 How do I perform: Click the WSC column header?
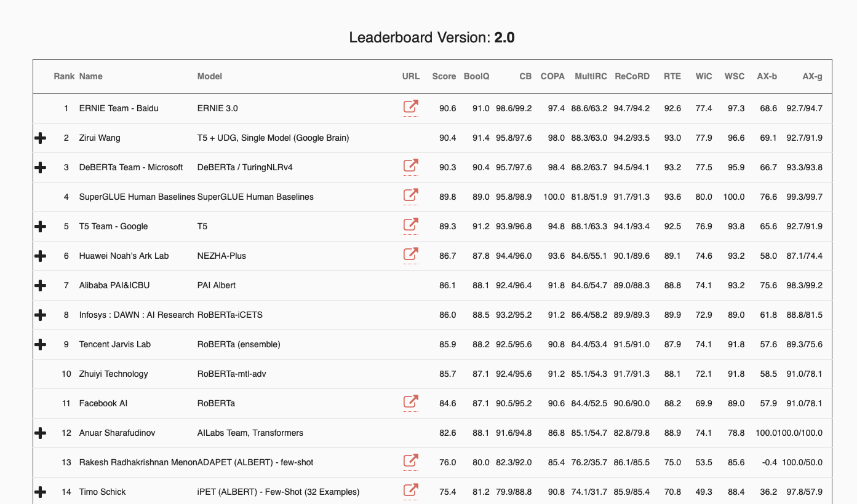(x=735, y=77)
